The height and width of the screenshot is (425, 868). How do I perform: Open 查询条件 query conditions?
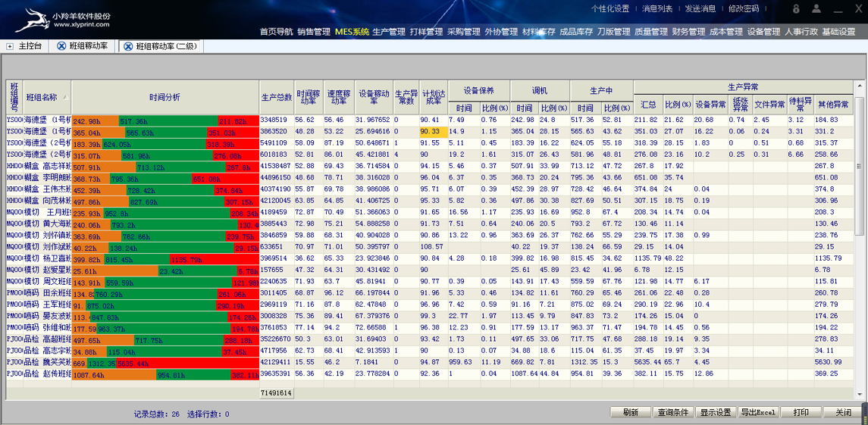672,412
